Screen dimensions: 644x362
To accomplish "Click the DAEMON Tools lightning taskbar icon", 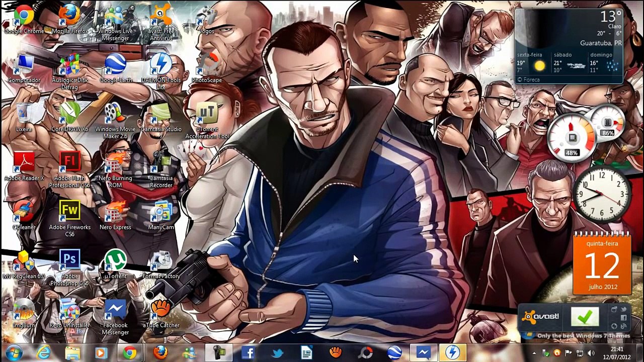I will pos(452,353).
